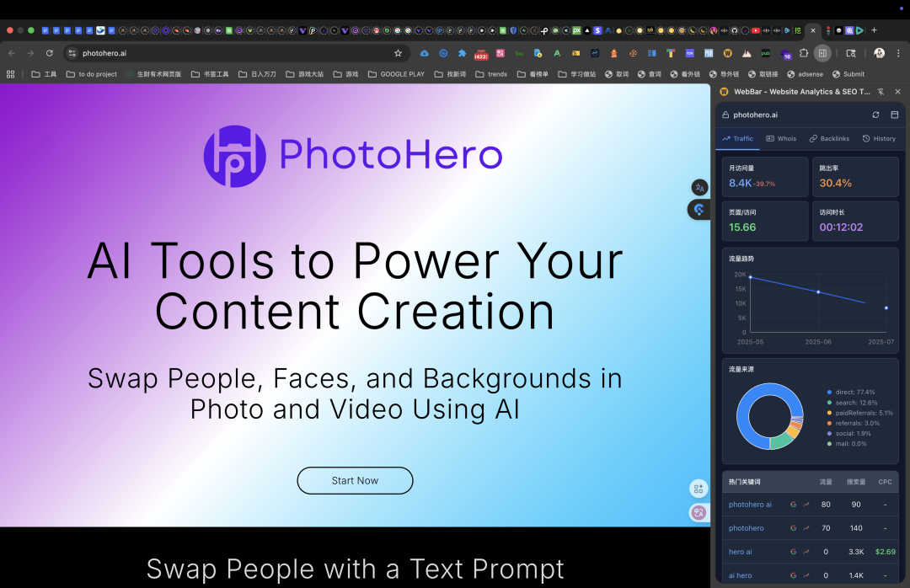Image resolution: width=910 pixels, height=588 pixels.
Task: Open the Chrome profile avatar
Action: tap(879, 53)
